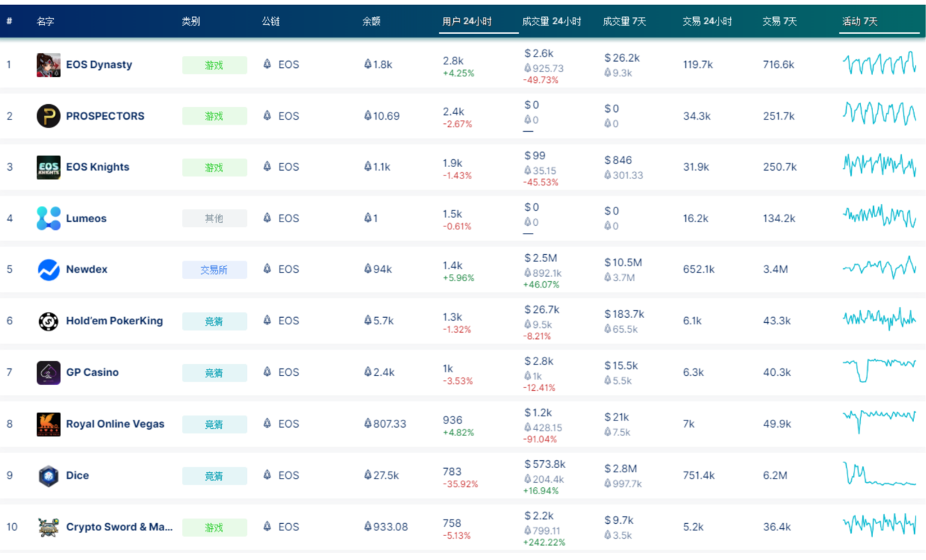Open the EOS Dynasty app icon
The width and height of the screenshot is (926, 560).
[48, 64]
